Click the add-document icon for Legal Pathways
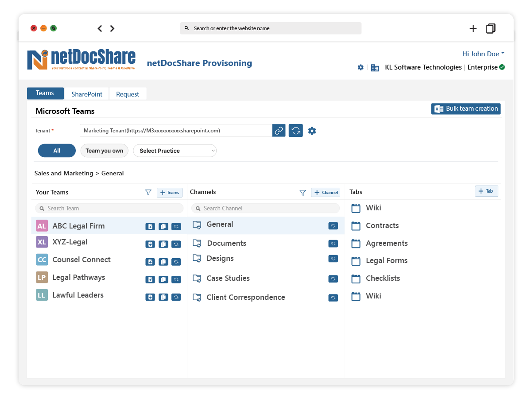532x399 pixels. (x=150, y=279)
